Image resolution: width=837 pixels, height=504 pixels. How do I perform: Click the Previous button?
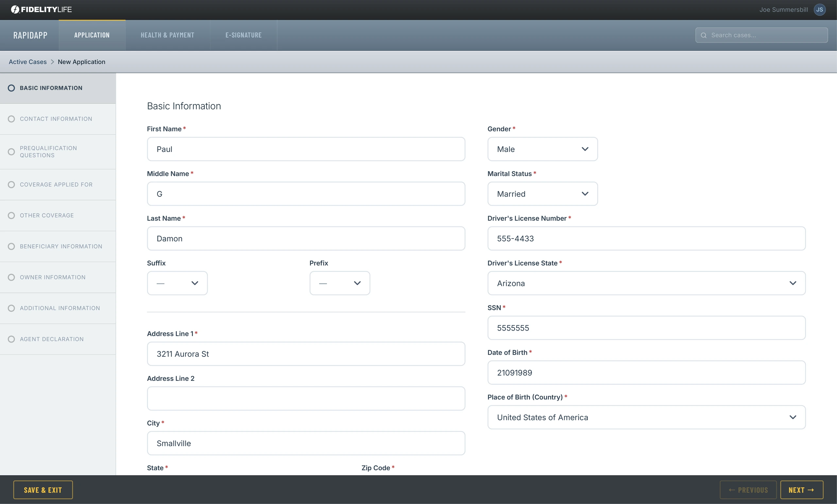pos(748,490)
